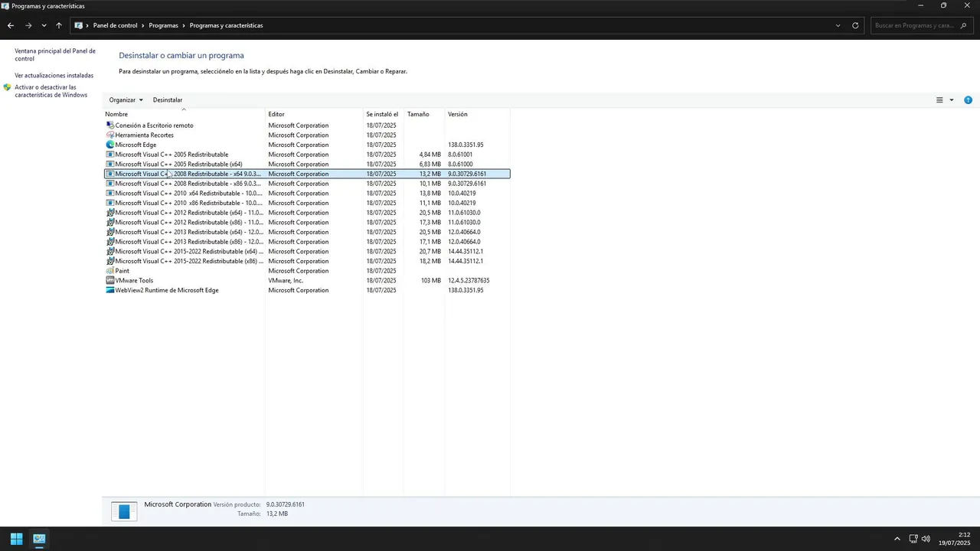Image resolution: width=980 pixels, height=551 pixels.
Task: Click the 4,84 MB size cell
Action: point(430,155)
